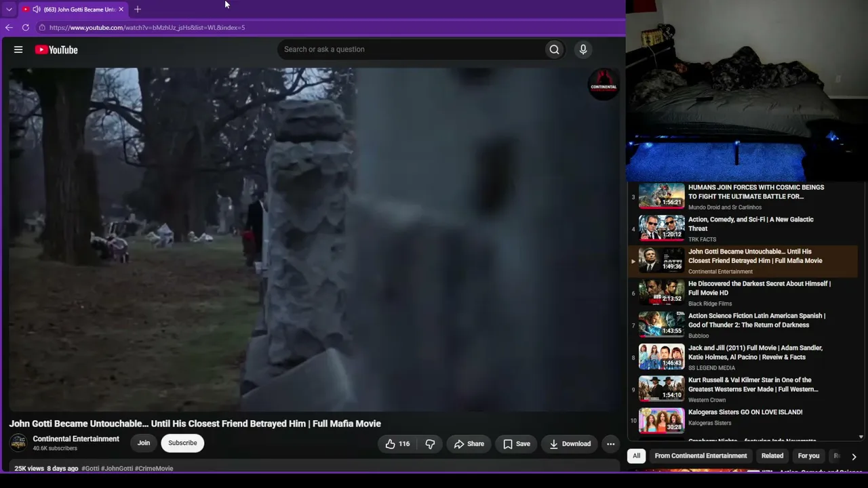
Task: Click 'Continental Entertainment' under the playlist John Gotti entry
Action: (x=720, y=272)
